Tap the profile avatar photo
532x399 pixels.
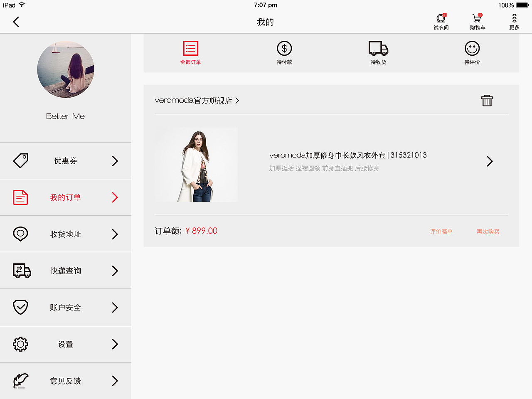pos(66,69)
